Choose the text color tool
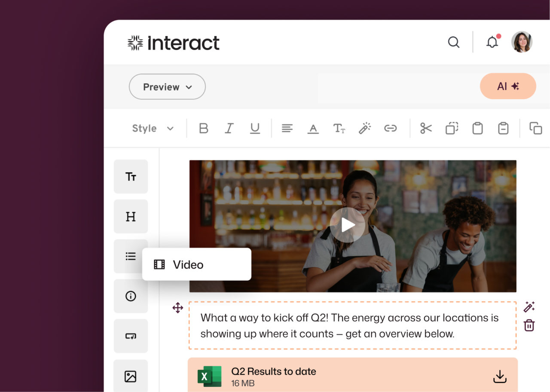550x392 pixels. coord(313,129)
